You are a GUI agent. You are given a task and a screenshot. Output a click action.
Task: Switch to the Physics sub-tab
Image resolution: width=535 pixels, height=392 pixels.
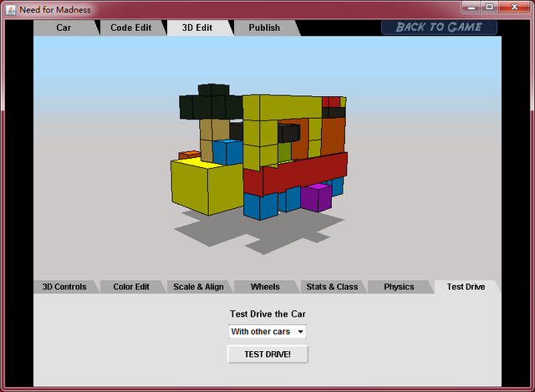[399, 287]
